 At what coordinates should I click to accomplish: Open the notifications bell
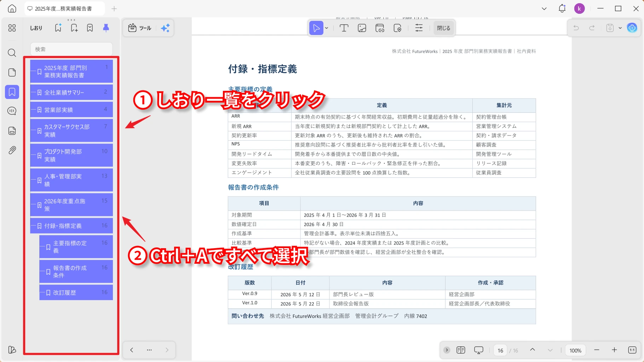(562, 8)
